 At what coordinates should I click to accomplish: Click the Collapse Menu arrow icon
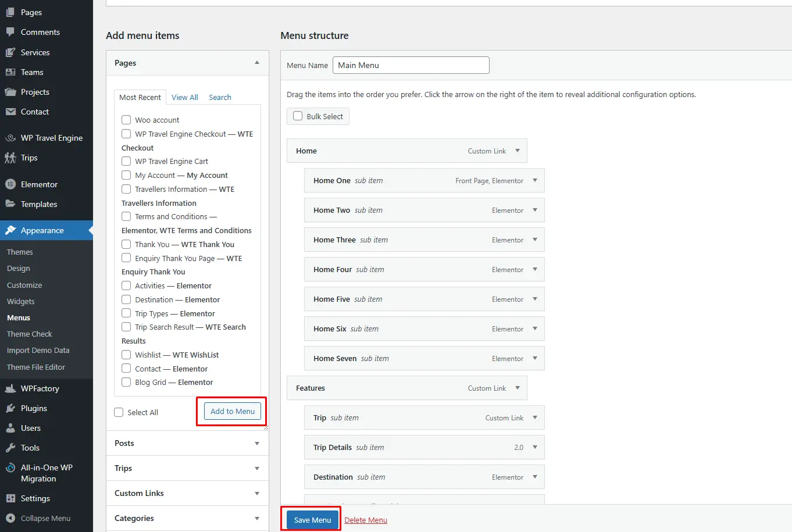[x=10, y=518]
